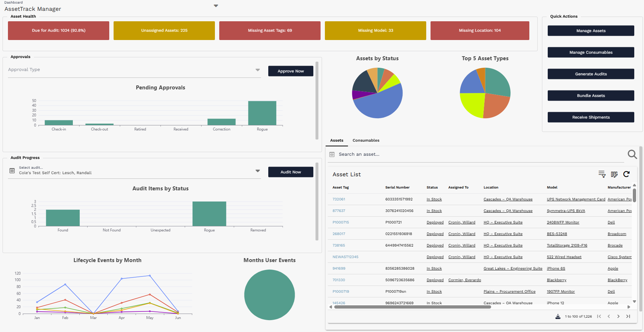Open Cormier, Everardo assignee link

coord(464,280)
